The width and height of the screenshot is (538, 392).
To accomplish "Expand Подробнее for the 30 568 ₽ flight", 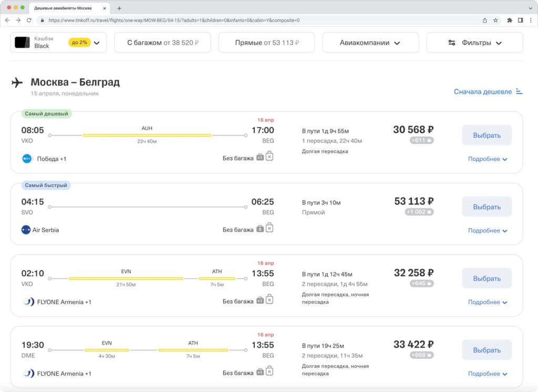I will pos(488,159).
